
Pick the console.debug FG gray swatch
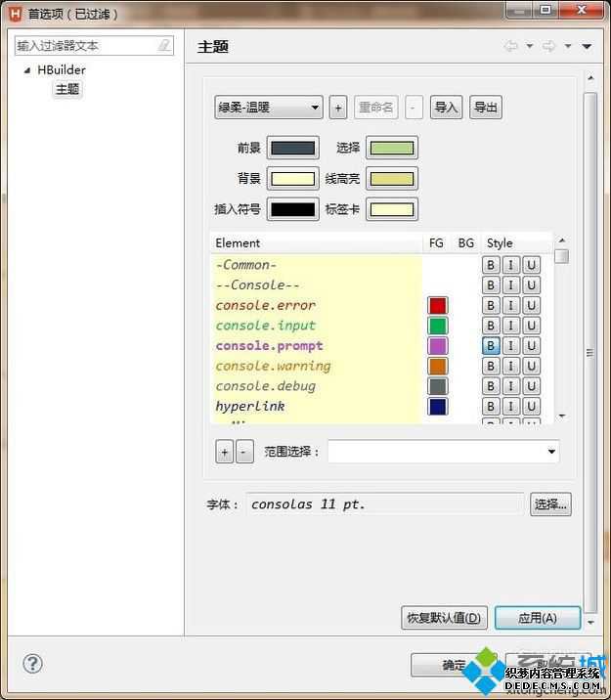(x=437, y=386)
